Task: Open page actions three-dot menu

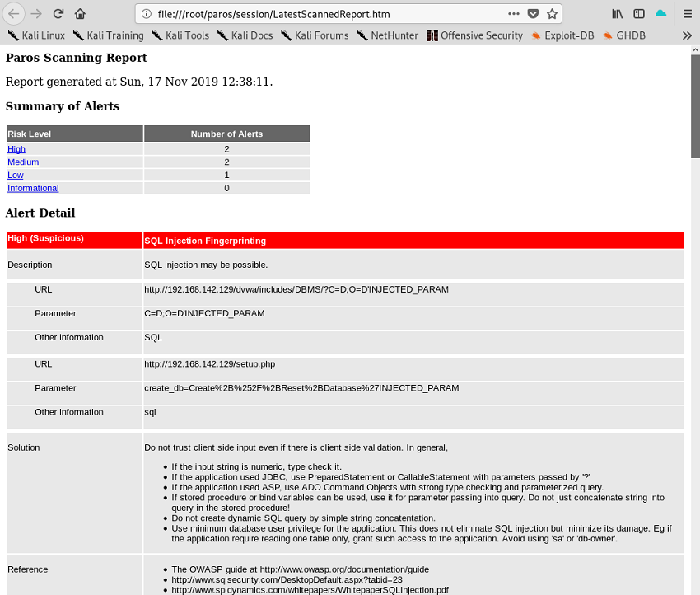Action: (x=514, y=14)
